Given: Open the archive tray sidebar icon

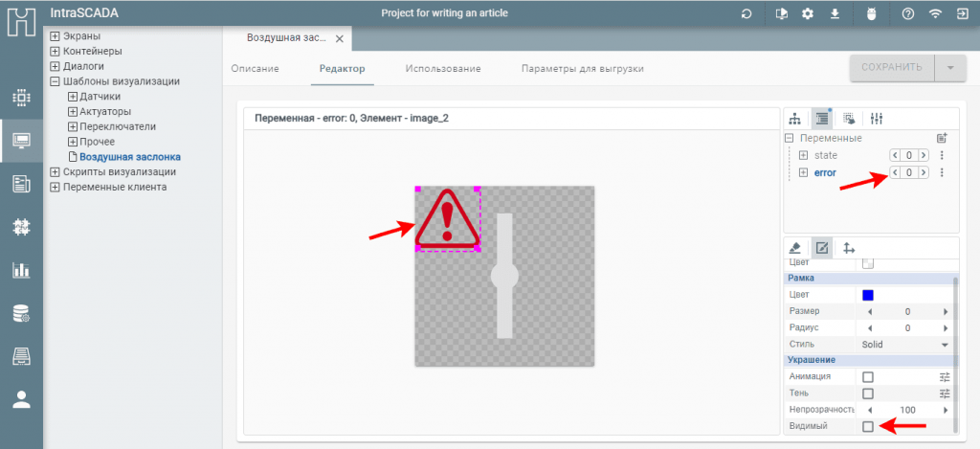Looking at the screenshot, I should coord(21,356).
